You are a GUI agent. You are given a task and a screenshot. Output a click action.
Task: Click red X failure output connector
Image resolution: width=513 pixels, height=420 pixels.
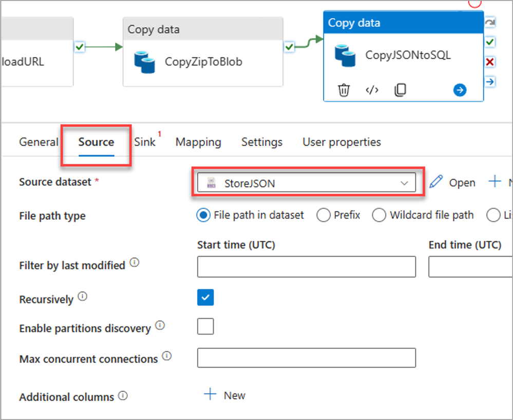pos(490,62)
